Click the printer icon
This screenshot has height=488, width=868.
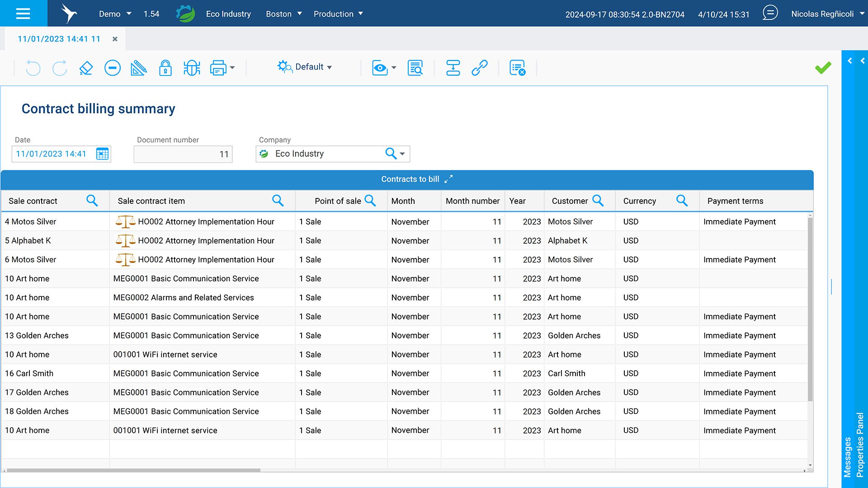pyautogui.click(x=218, y=68)
